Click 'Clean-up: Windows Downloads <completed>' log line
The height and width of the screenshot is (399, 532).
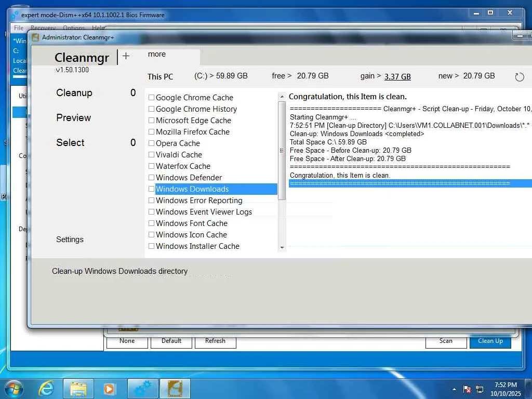coord(357,134)
